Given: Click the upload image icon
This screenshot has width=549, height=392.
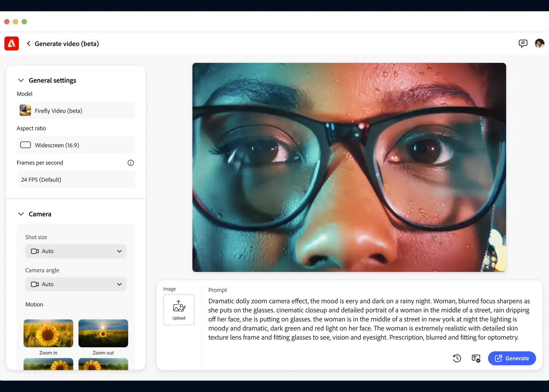Looking at the screenshot, I should pos(179,310).
